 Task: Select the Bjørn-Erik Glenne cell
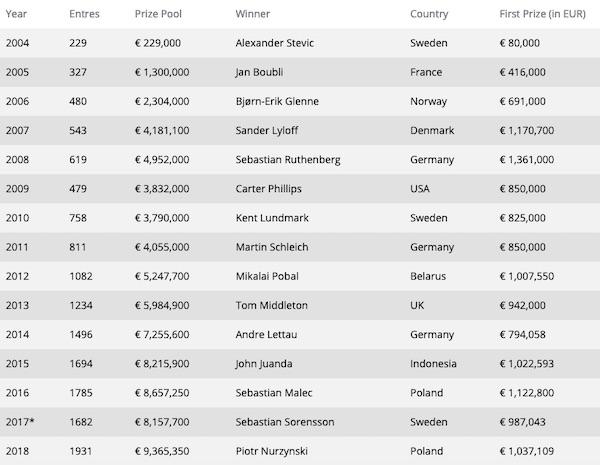277,101
